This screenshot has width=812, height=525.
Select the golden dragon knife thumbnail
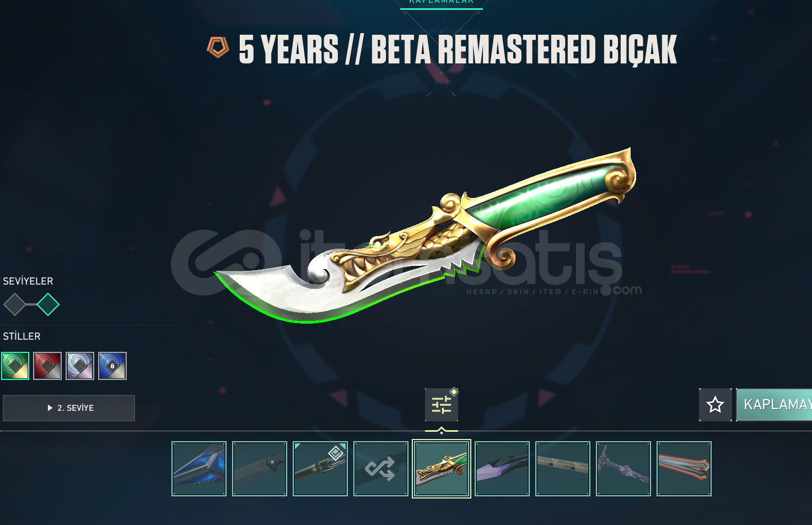tap(442, 469)
